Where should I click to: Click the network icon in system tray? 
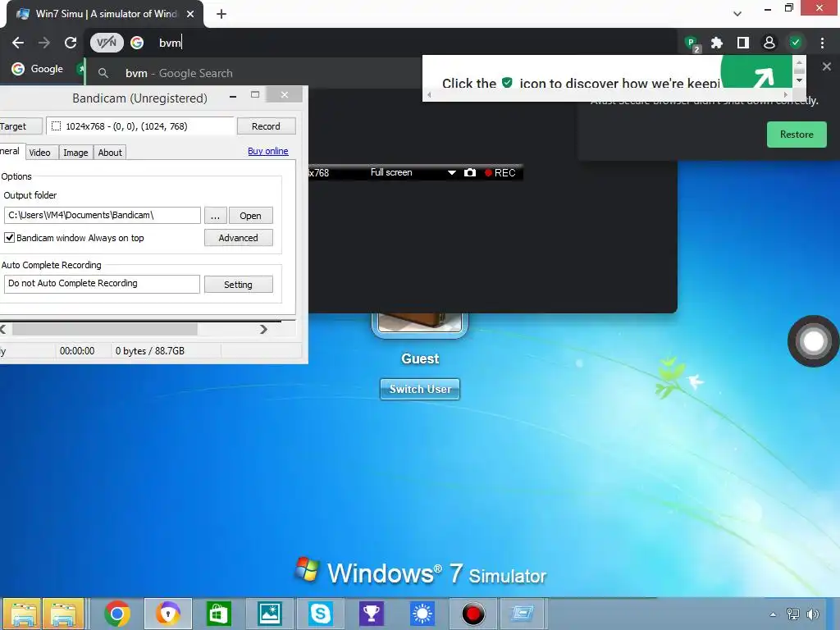(x=793, y=614)
